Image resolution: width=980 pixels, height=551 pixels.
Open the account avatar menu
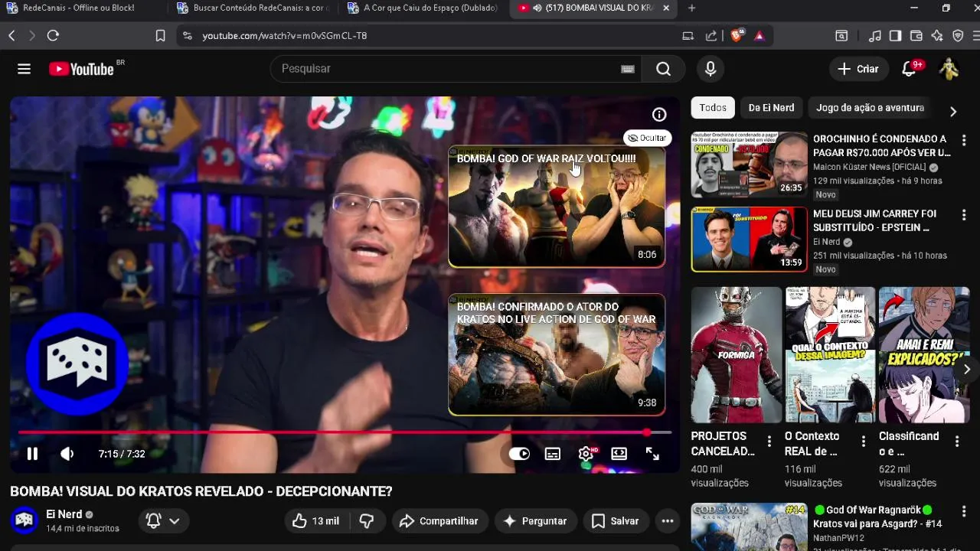[x=949, y=69]
